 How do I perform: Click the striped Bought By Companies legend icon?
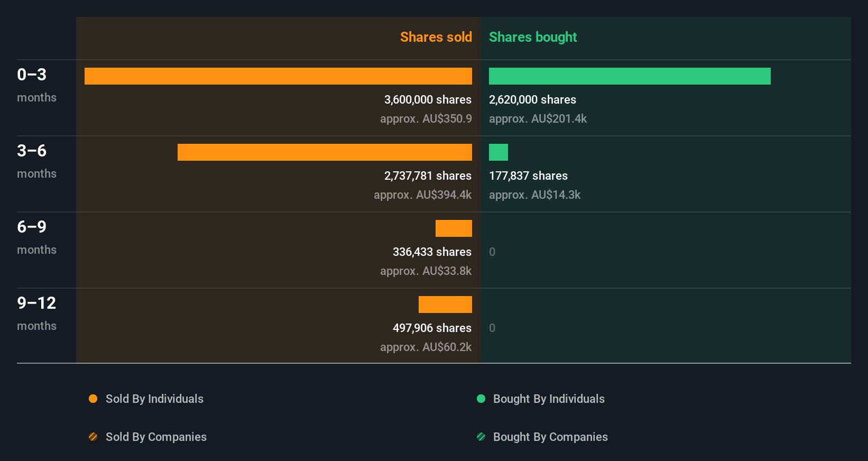pos(481,437)
